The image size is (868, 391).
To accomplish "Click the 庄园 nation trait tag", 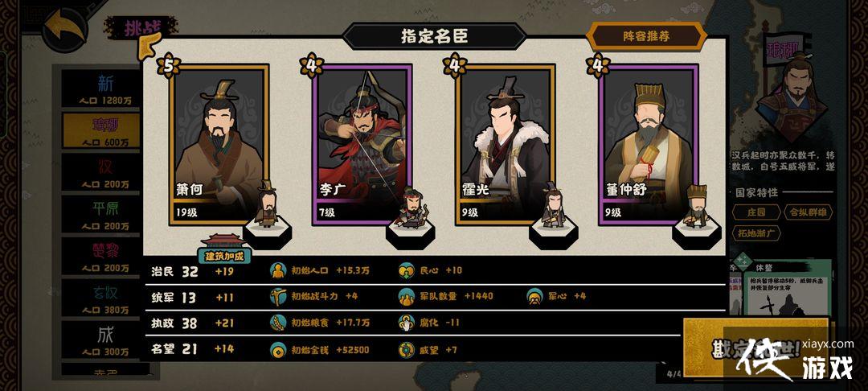I will click(755, 212).
